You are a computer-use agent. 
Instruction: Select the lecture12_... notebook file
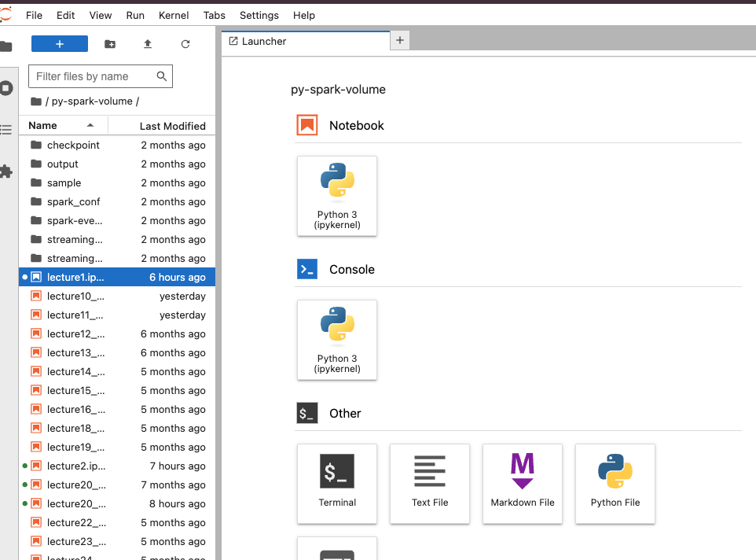tap(117, 333)
